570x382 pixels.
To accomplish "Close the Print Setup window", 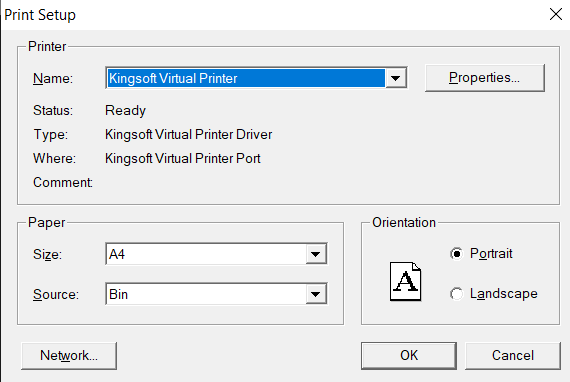I will pos(556,15).
